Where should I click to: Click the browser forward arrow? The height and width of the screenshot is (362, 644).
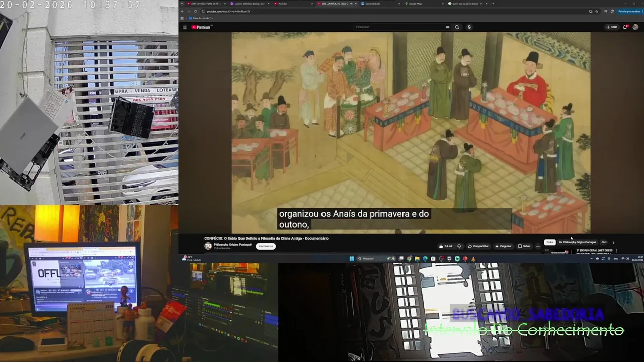point(189,11)
